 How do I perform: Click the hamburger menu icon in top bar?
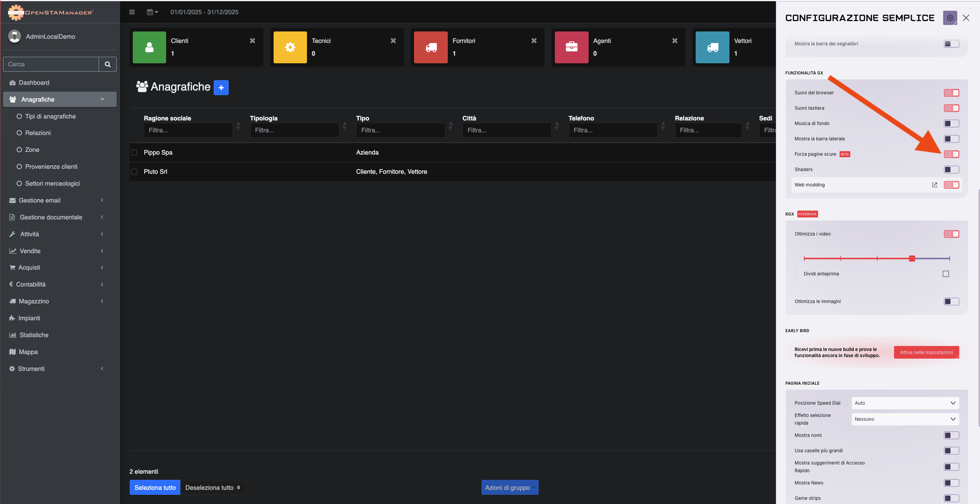132,12
